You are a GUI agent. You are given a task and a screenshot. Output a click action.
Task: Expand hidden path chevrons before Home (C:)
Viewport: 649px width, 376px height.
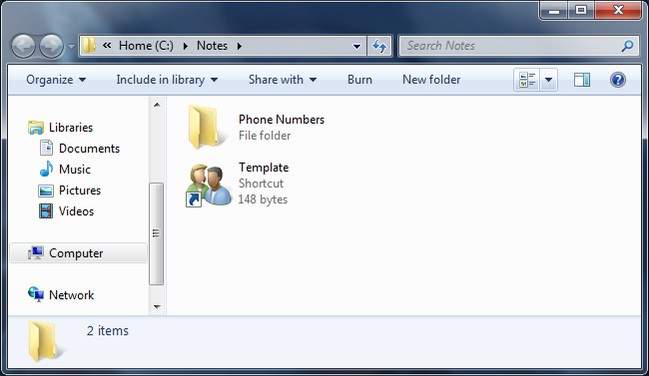click(x=107, y=45)
